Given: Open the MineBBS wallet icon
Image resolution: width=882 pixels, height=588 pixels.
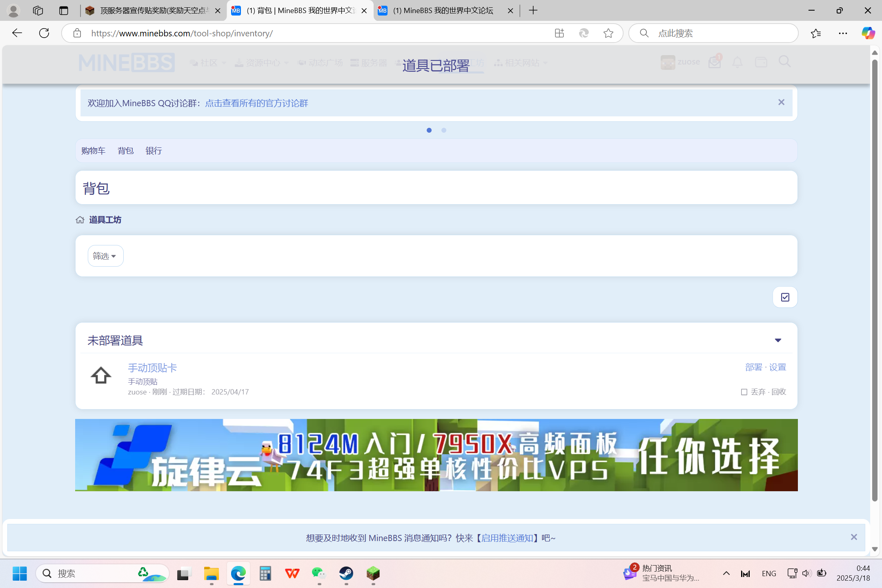Looking at the screenshot, I should (x=761, y=62).
